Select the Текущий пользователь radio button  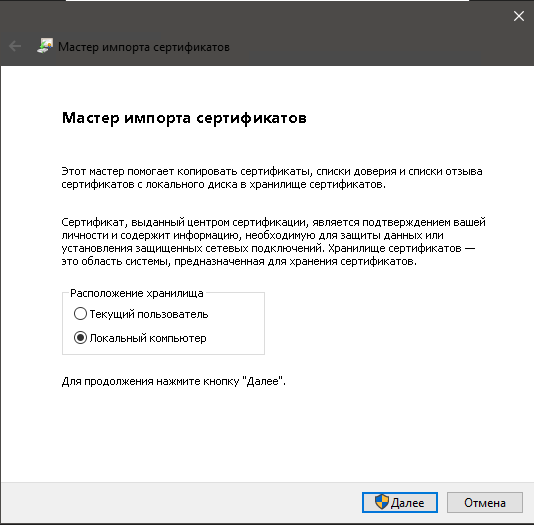coord(80,314)
